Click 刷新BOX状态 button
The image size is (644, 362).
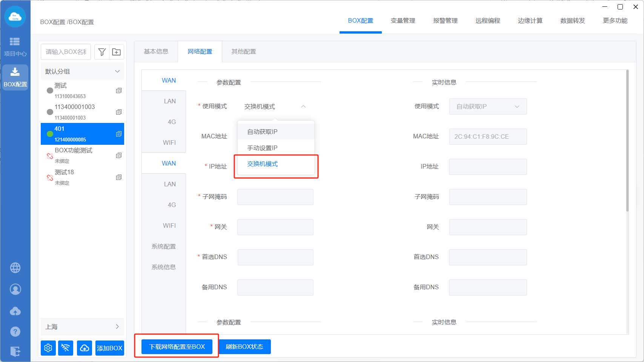[x=244, y=347]
